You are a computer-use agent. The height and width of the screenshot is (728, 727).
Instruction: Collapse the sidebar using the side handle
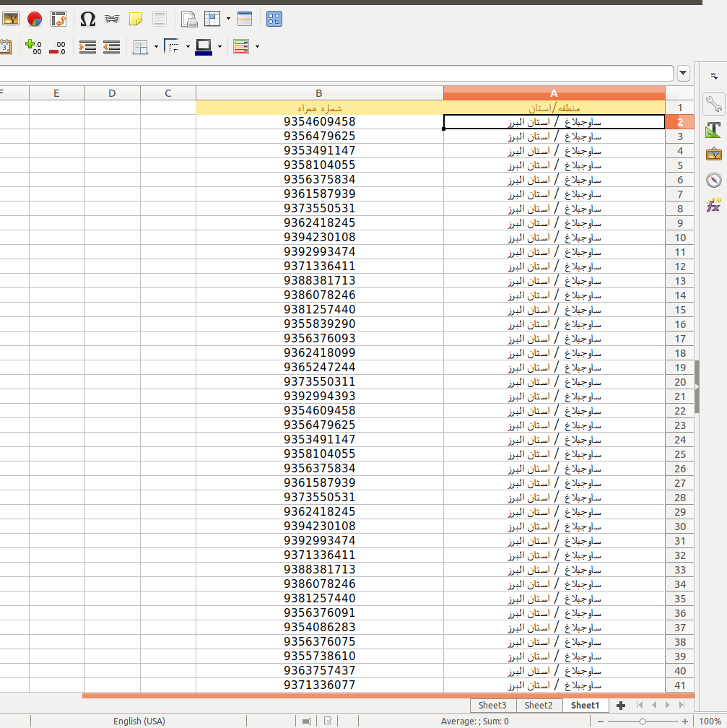pyautogui.click(x=697, y=386)
